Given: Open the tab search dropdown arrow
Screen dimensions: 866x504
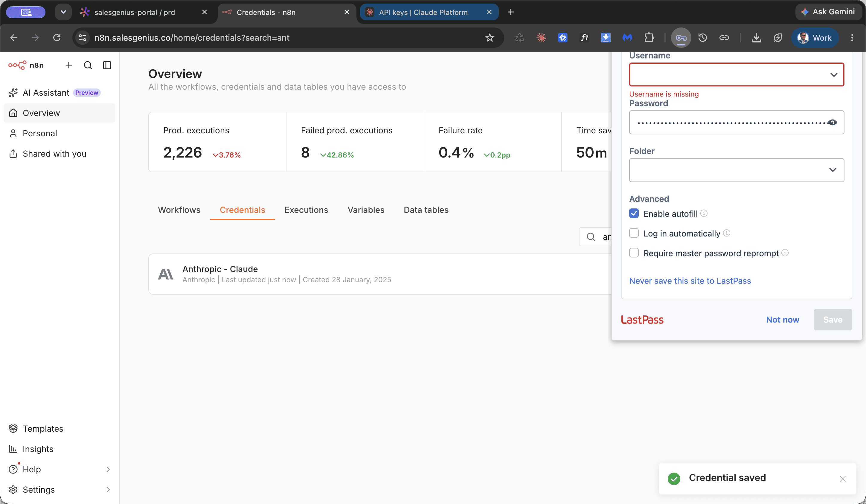Looking at the screenshot, I should [63, 12].
